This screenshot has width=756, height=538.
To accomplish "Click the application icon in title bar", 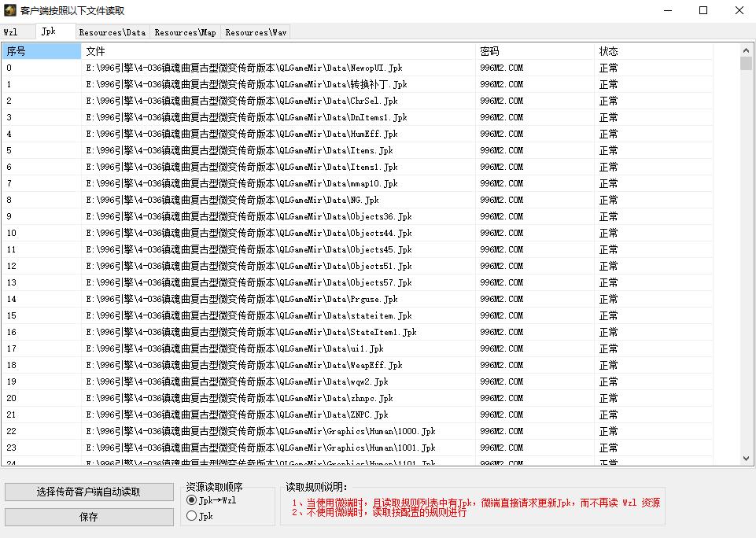I will coord(10,10).
